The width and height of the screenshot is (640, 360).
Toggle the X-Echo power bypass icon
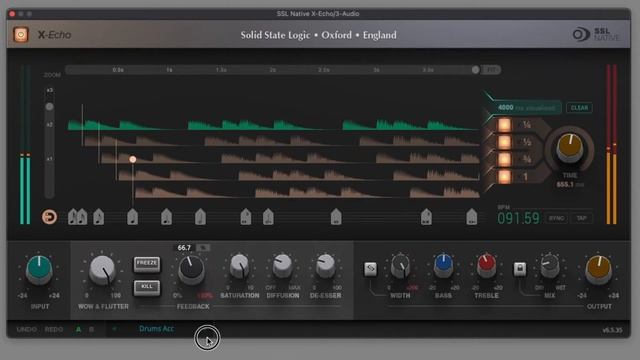(x=21, y=35)
